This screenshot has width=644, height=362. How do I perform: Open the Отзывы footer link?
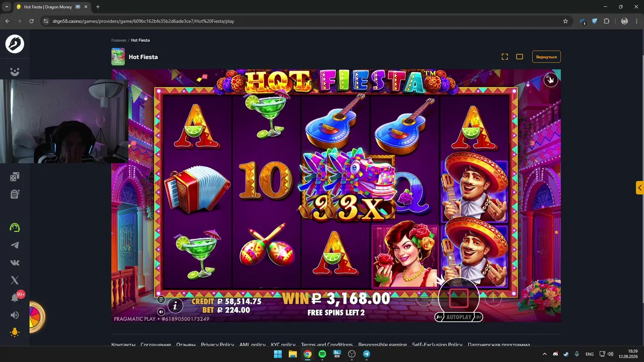click(186, 345)
